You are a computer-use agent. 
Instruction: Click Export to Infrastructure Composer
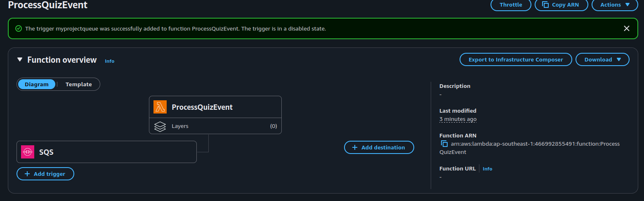click(x=516, y=59)
